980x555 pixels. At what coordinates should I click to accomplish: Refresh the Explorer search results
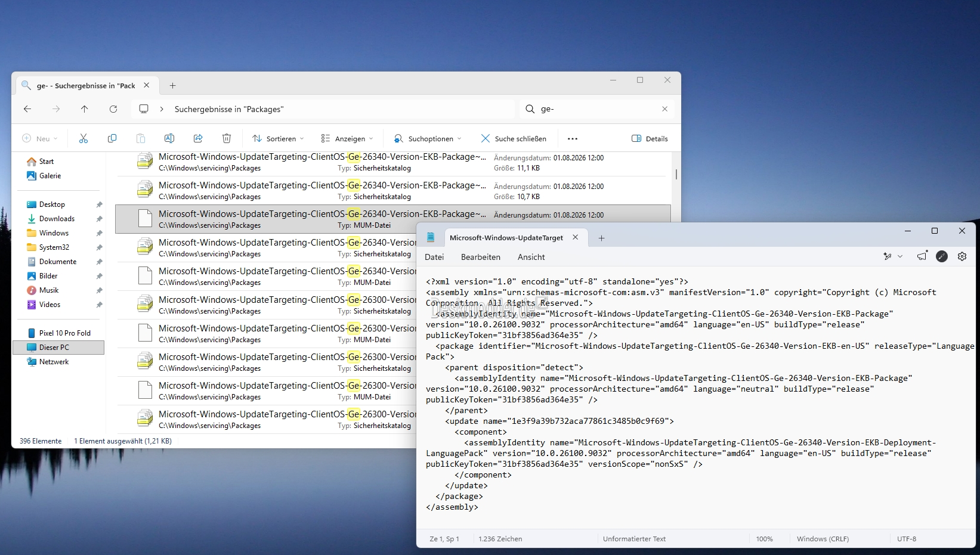click(x=113, y=109)
